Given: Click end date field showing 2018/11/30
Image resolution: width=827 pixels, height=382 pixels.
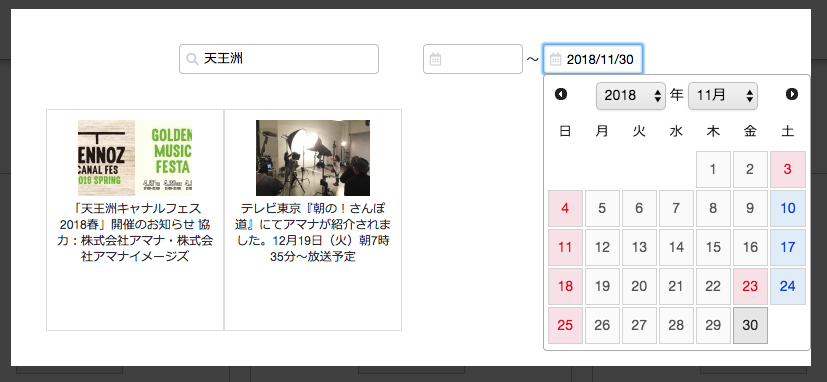Looking at the screenshot, I should pyautogui.click(x=593, y=59).
